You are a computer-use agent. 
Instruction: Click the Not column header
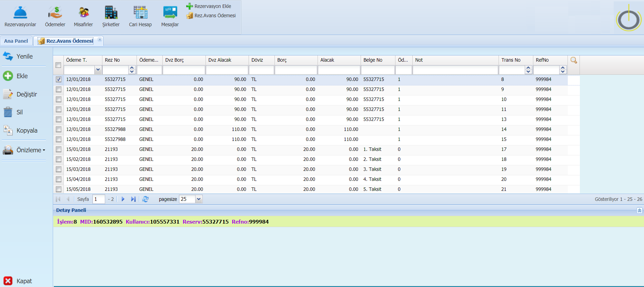pos(455,60)
